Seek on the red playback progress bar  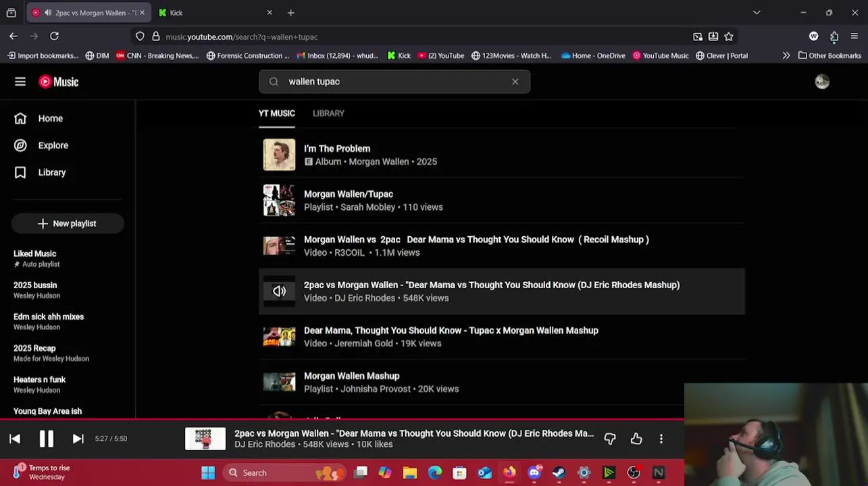[x=342, y=419]
